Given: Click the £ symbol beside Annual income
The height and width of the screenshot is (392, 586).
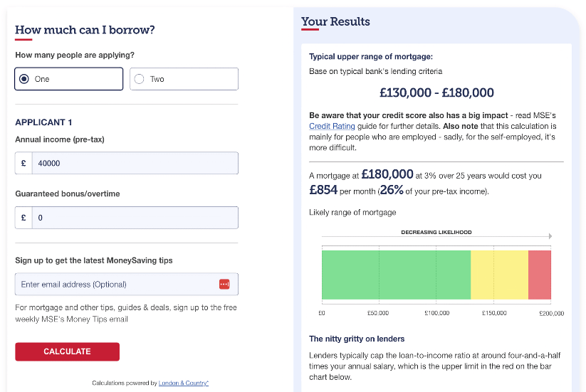Looking at the screenshot, I should tap(23, 163).
